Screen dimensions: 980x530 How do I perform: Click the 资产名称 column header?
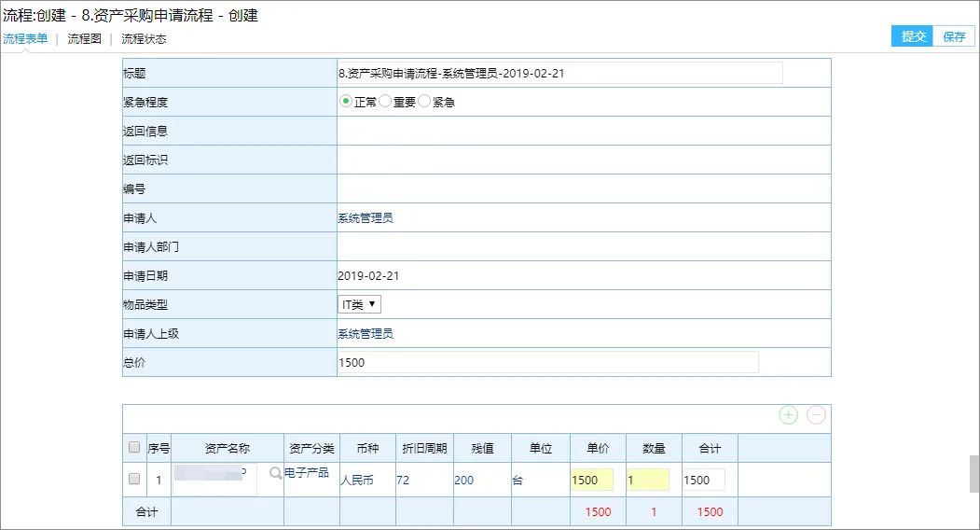point(227,448)
